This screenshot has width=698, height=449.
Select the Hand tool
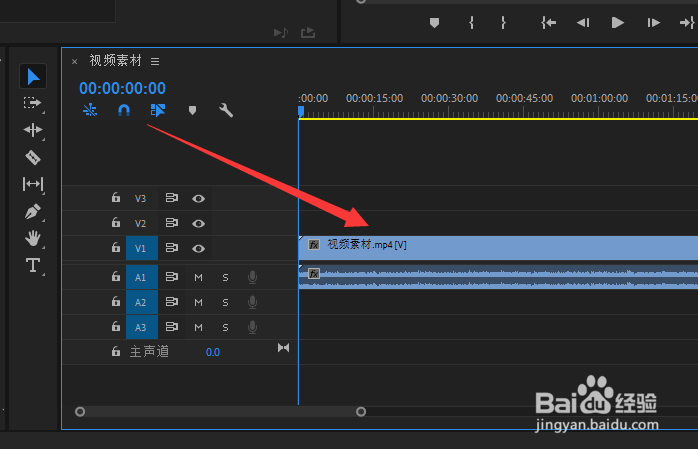coord(33,238)
